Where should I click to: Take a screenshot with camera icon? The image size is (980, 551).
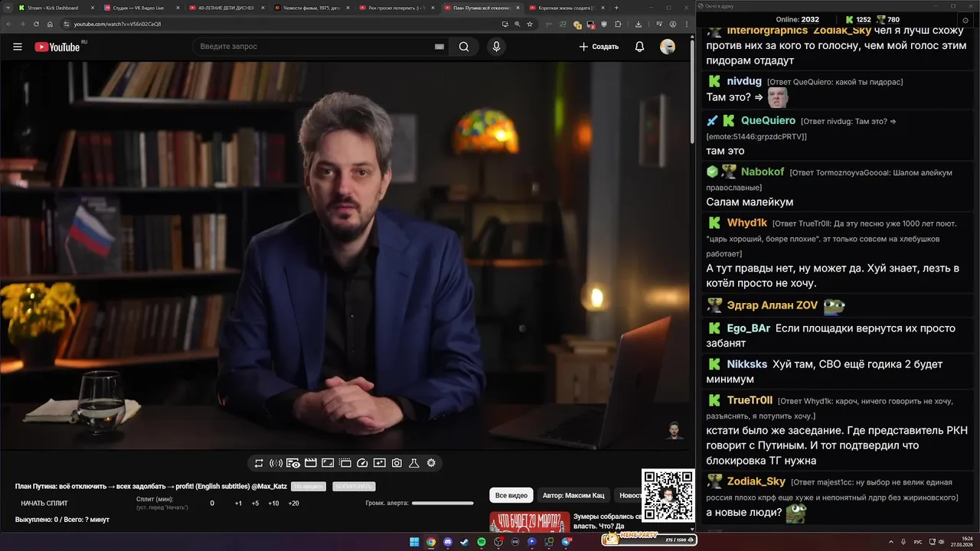pyautogui.click(x=397, y=463)
